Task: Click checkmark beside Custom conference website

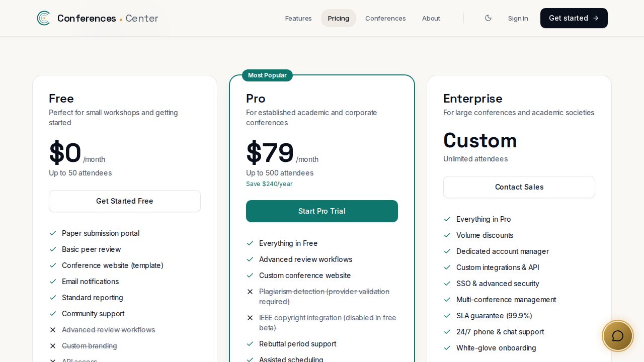Action: pyautogui.click(x=250, y=276)
